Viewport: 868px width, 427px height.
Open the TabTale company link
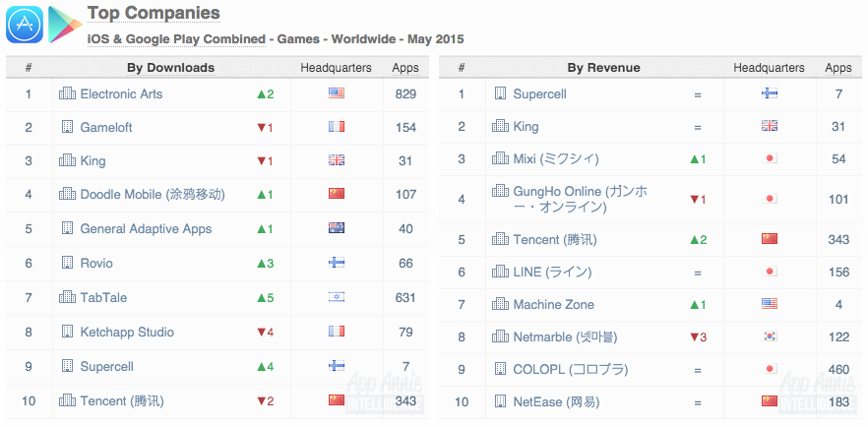(103, 297)
